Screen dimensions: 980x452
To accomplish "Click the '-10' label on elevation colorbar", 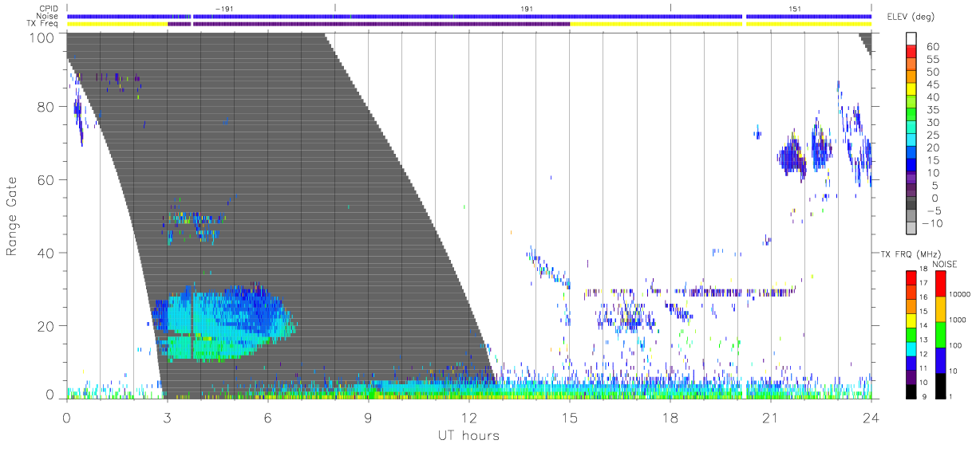I will [932, 223].
